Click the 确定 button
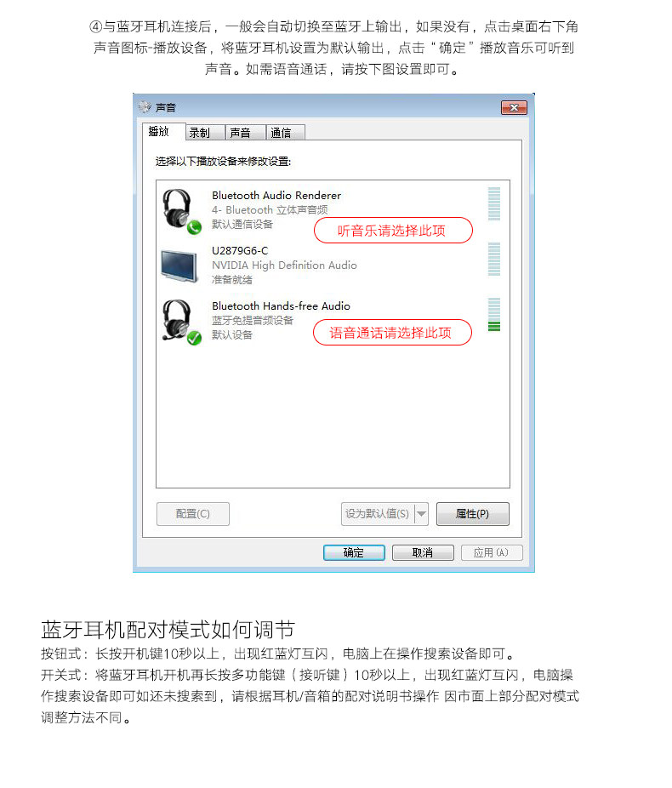The image size is (672, 788). (x=354, y=552)
